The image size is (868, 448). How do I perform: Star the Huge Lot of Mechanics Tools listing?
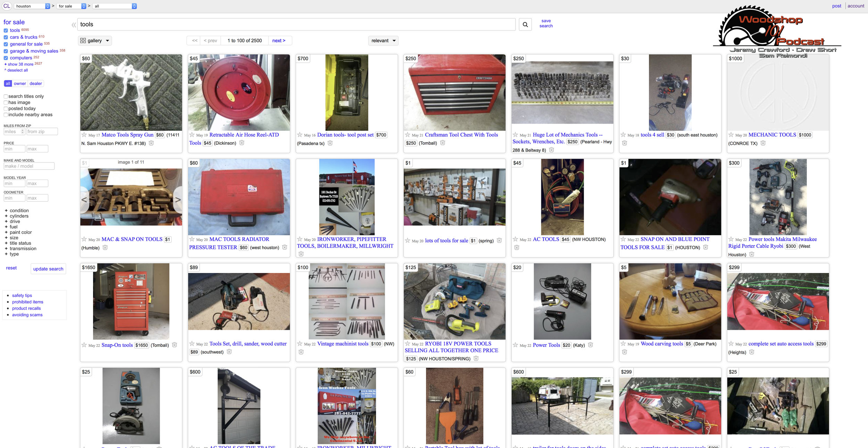coord(515,135)
